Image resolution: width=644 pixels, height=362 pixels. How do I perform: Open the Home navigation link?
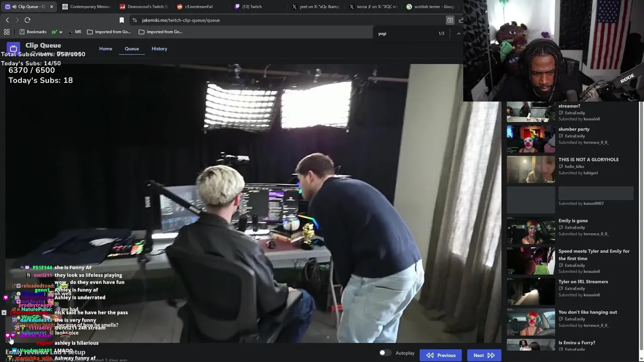(x=106, y=49)
